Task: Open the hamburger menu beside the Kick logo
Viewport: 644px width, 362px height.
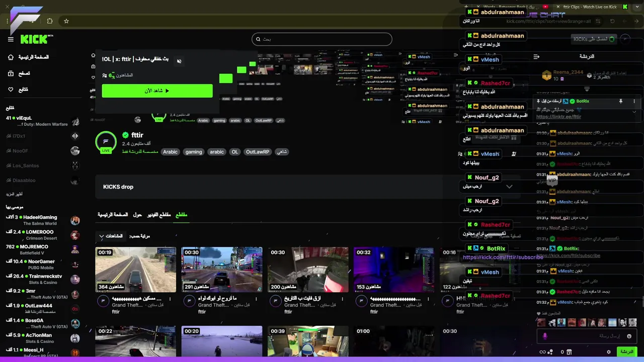Action: coord(11,39)
